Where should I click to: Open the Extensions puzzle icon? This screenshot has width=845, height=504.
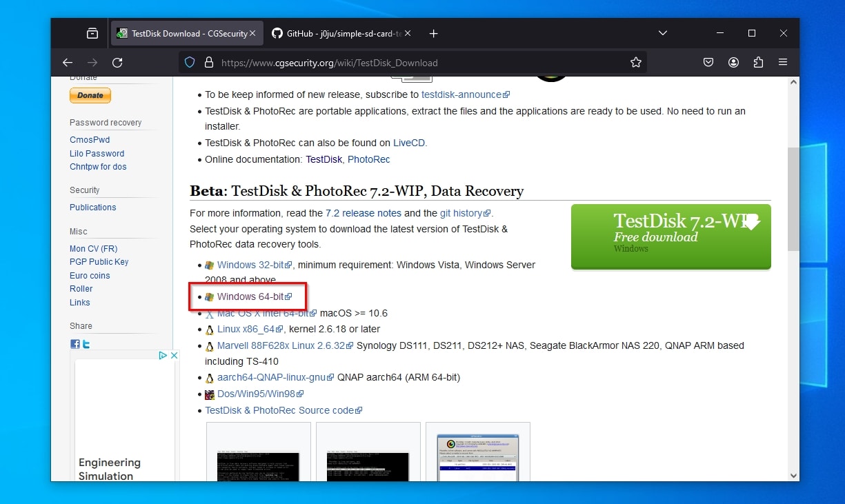(758, 63)
